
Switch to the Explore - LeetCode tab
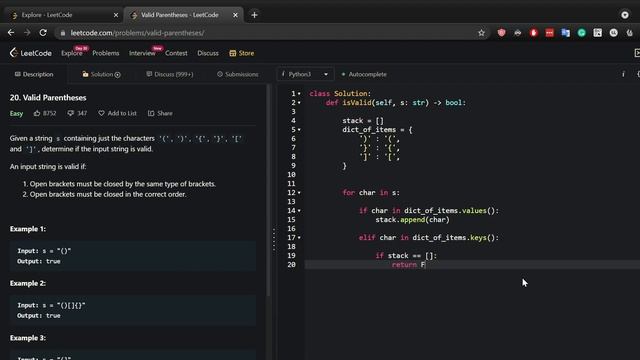click(64, 15)
